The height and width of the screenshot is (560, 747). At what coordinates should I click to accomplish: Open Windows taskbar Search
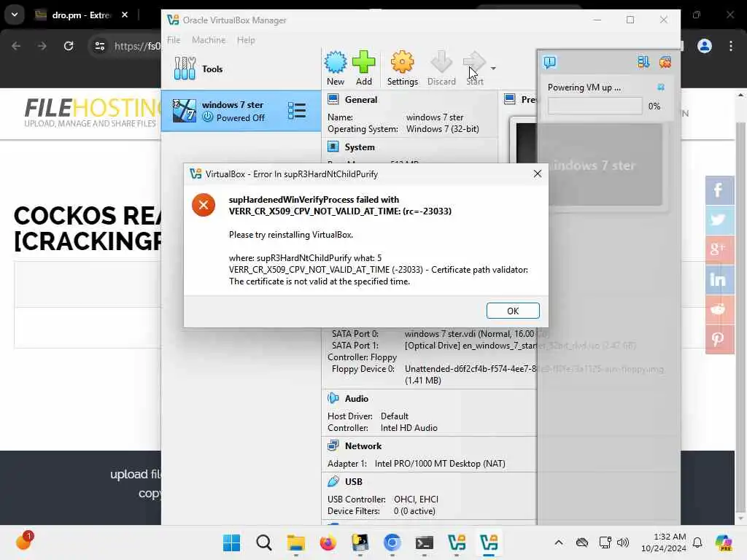[263, 542]
